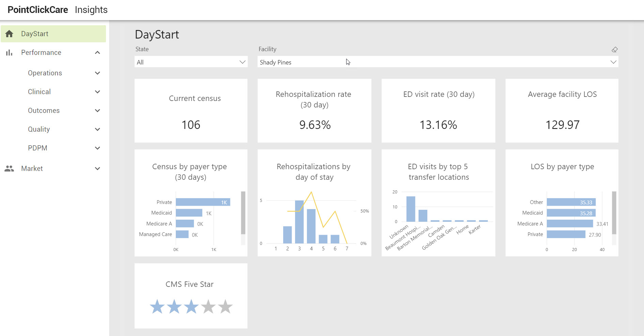Click the Unknown ED visits bar
The height and width of the screenshot is (336, 644).
pos(411,209)
